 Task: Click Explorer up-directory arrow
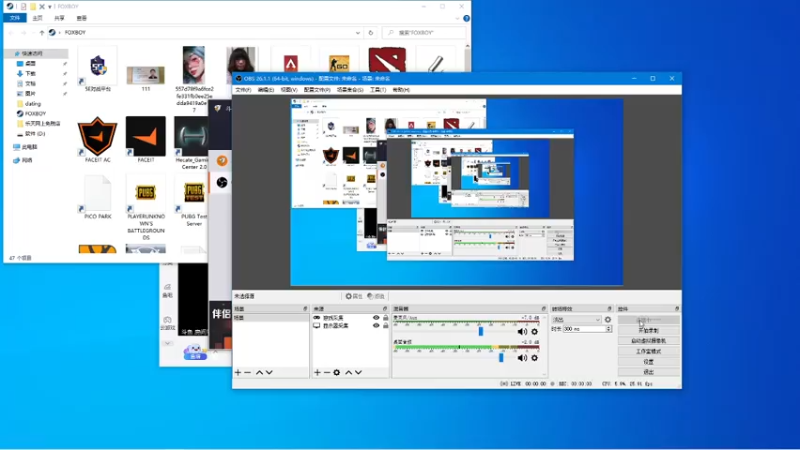click(42, 33)
